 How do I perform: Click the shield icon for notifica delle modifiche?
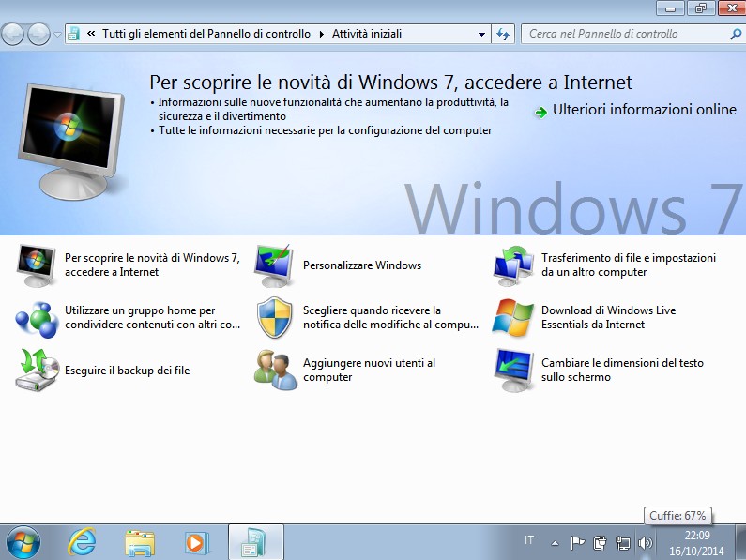[x=274, y=317]
